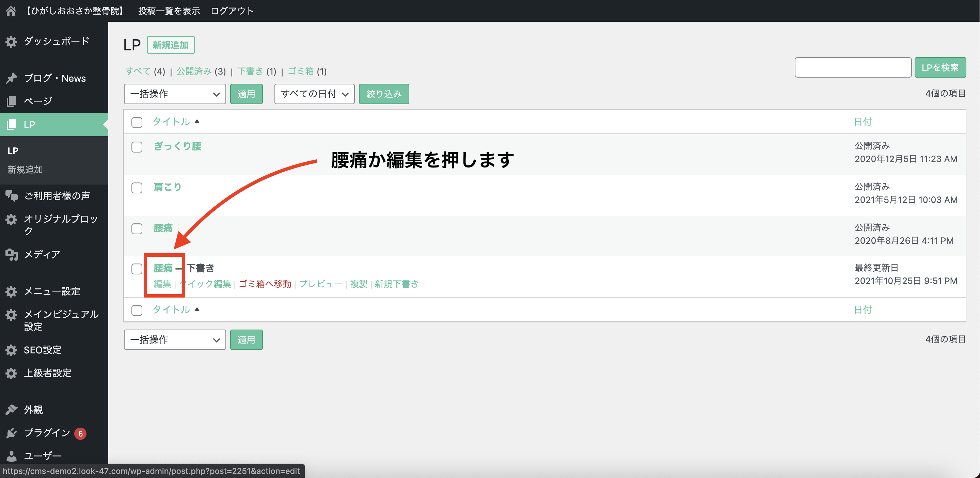
Task: Open the すべての日付 date filter dropdown
Action: pyautogui.click(x=314, y=94)
